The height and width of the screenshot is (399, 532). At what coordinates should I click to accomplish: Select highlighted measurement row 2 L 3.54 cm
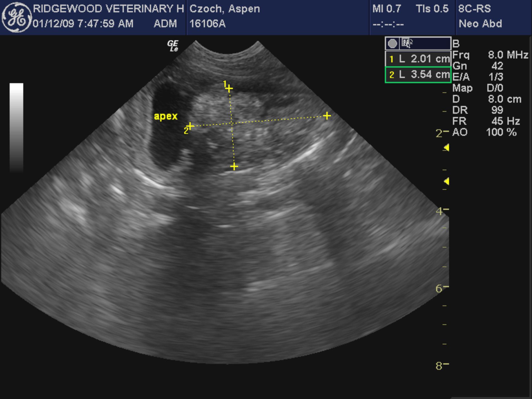pyautogui.click(x=418, y=75)
